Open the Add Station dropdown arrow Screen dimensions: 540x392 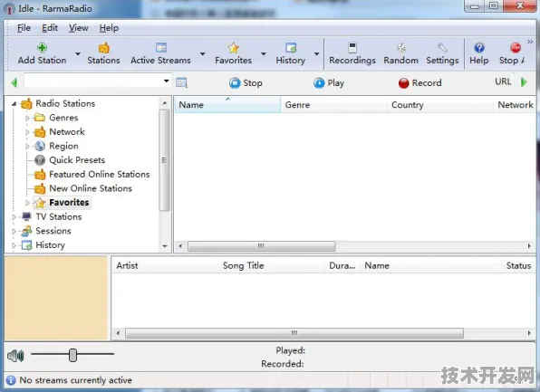(78, 53)
